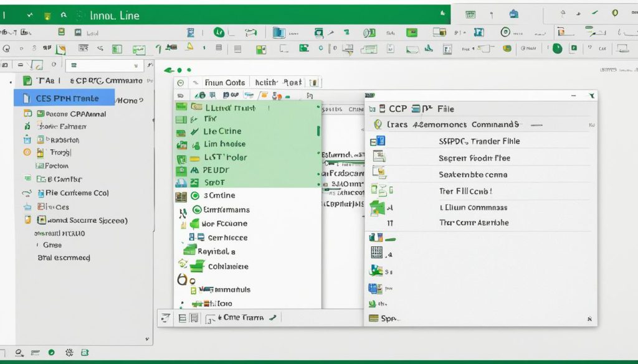Choose "Nor Fcciane" list entry

[x=224, y=223]
